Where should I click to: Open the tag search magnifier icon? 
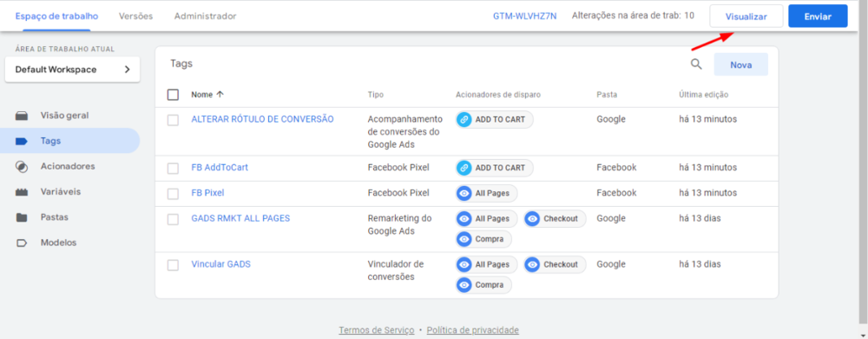(696, 64)
